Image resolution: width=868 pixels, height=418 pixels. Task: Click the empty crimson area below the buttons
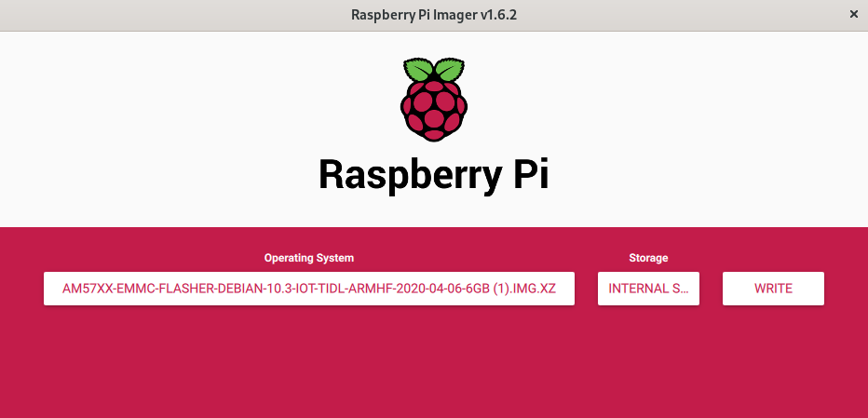(433, 363)
